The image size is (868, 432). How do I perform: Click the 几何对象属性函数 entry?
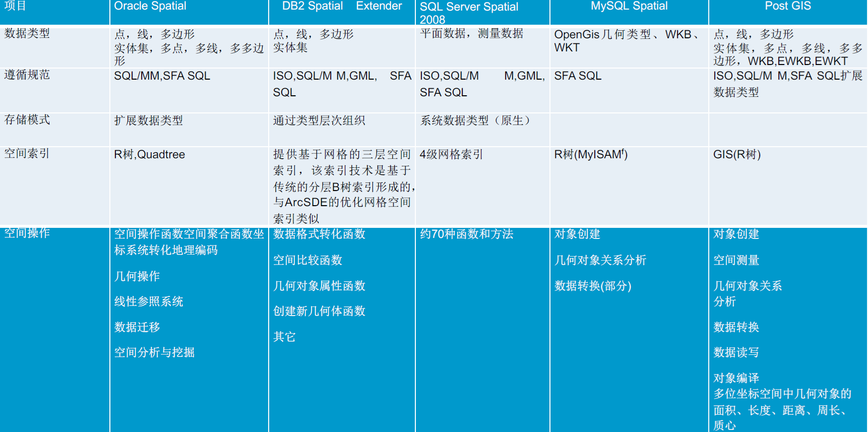(319, 286)
